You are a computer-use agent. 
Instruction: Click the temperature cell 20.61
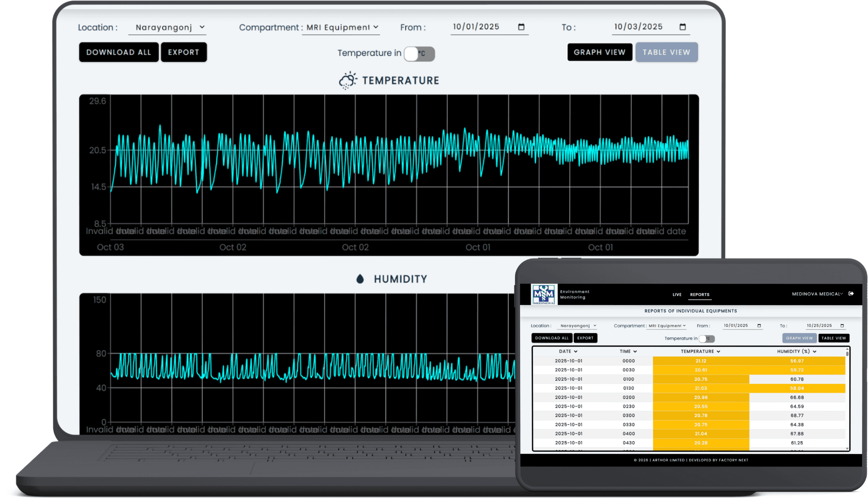(x=701, y=370)
